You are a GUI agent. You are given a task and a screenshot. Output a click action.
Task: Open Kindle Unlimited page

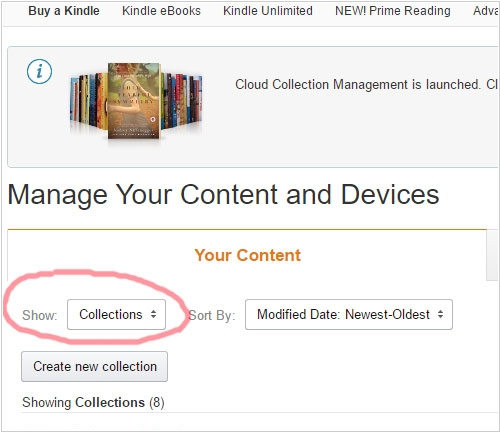point(268,11)
